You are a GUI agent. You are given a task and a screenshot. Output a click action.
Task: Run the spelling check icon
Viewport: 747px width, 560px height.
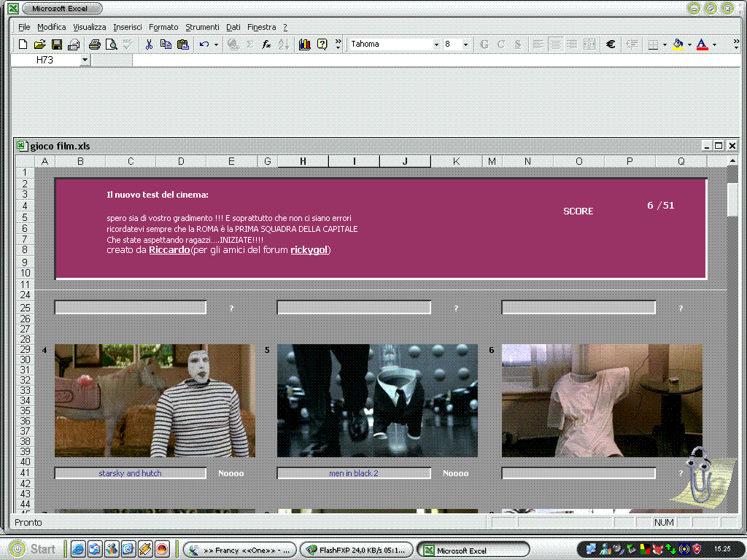click(x=127, y=44)
